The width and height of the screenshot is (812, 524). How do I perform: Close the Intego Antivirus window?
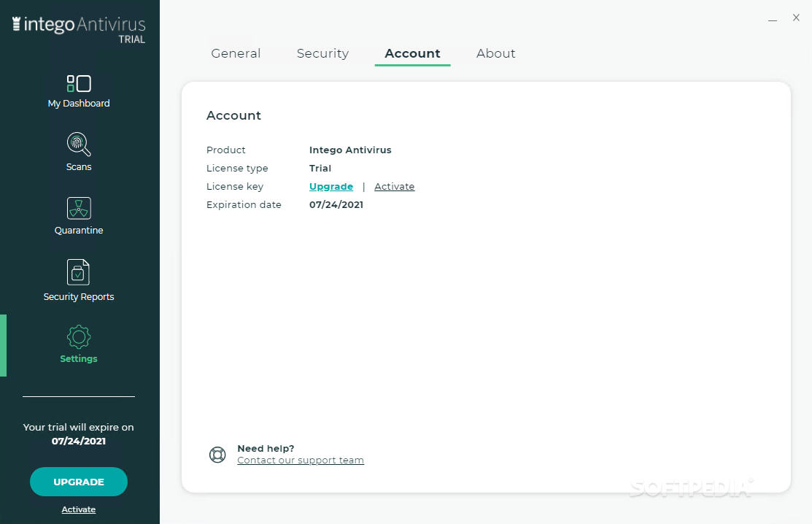[x=796, y=18]
